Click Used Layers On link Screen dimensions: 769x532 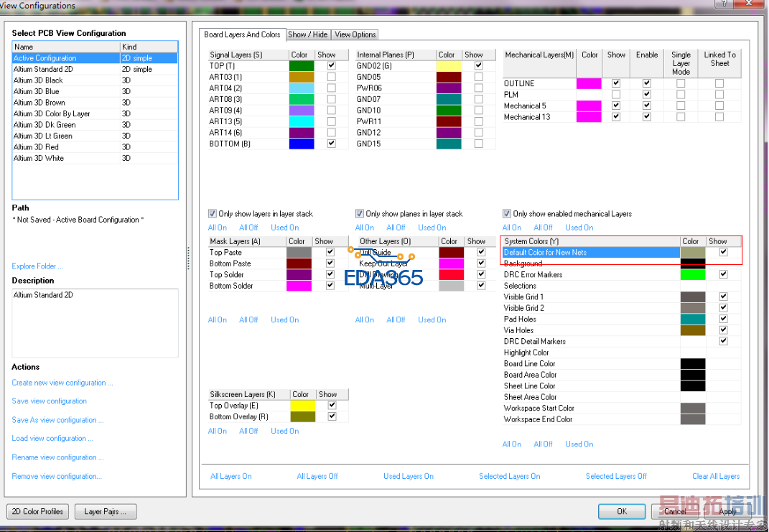[x=408, y=477]
